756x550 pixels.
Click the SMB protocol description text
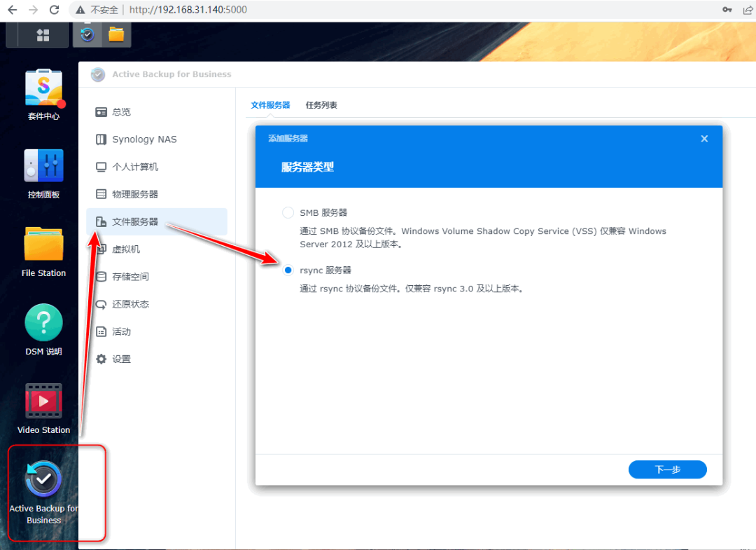[482, 238]
